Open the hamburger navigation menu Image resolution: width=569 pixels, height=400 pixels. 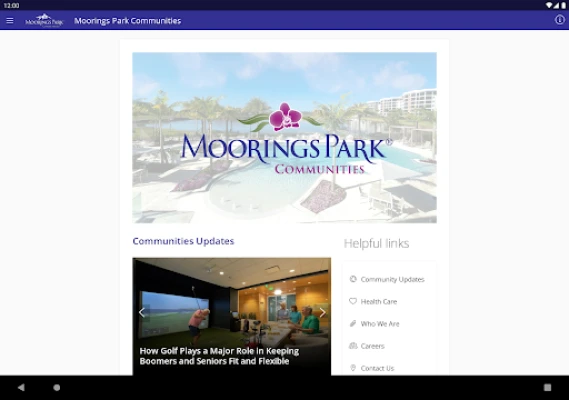pyautogui.click(x=10, y=21)
